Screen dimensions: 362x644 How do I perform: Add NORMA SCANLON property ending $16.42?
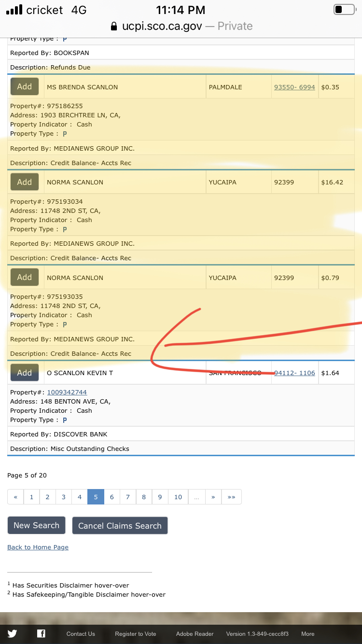point(25,182)
